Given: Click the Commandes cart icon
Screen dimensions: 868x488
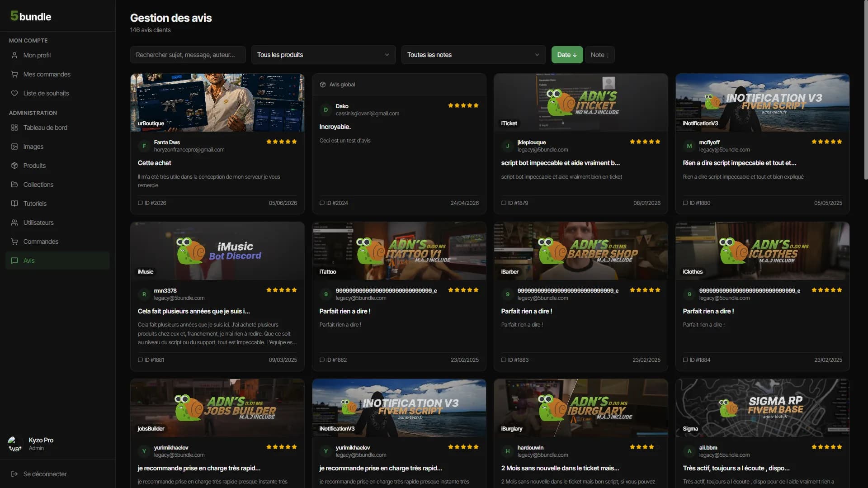Looking at the screenshot, I should (x=14, y=242).
